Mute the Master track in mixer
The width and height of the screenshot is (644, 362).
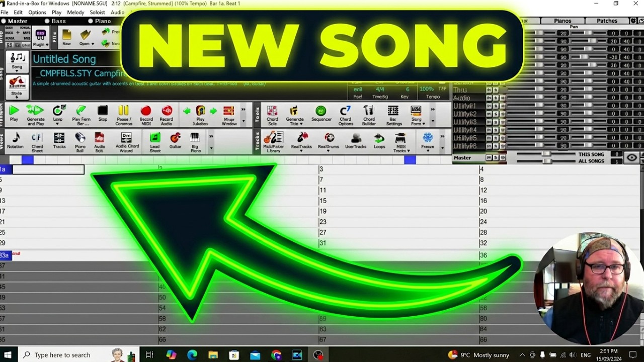click(489, 158)
